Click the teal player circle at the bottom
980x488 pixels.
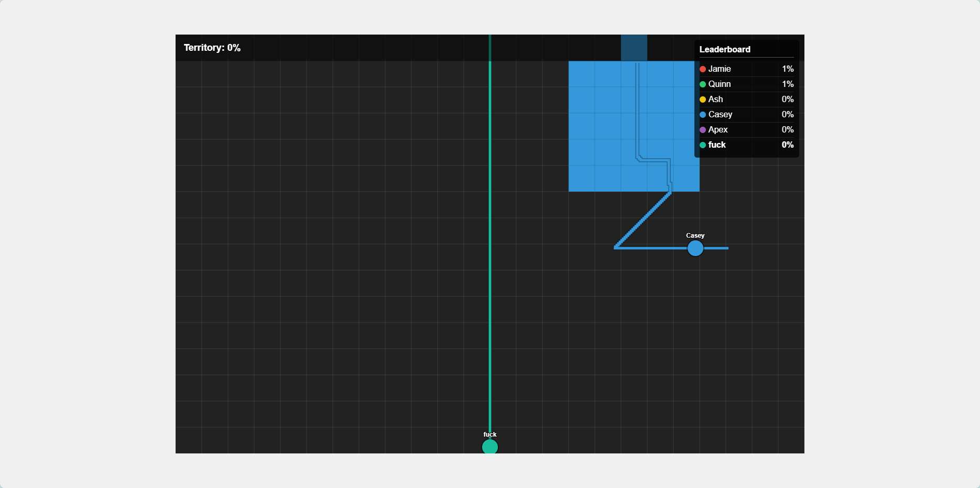(490, 447)
